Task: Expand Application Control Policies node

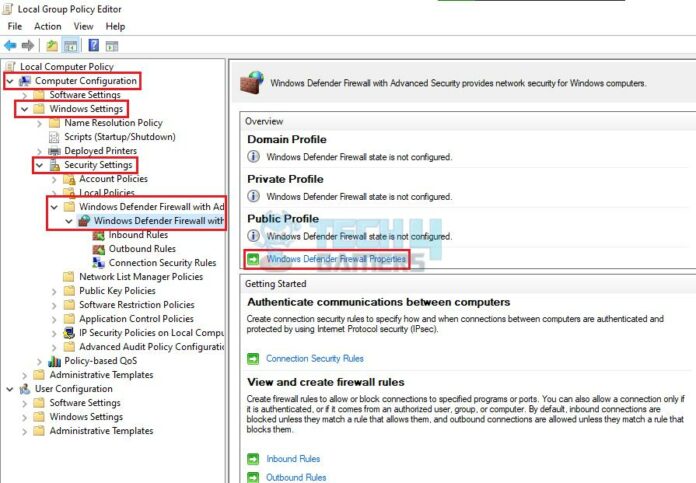Action: pos(54,319)
